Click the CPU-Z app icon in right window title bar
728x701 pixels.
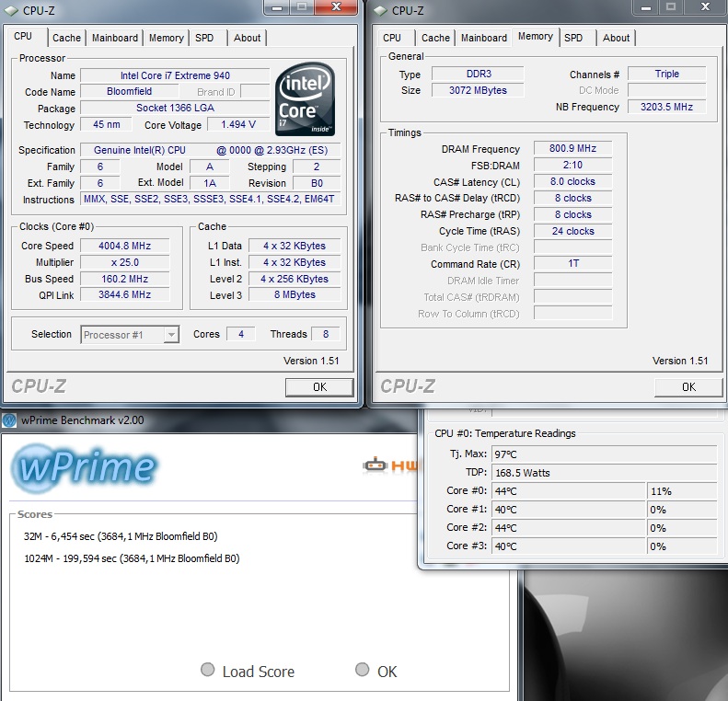pos(380,10)
